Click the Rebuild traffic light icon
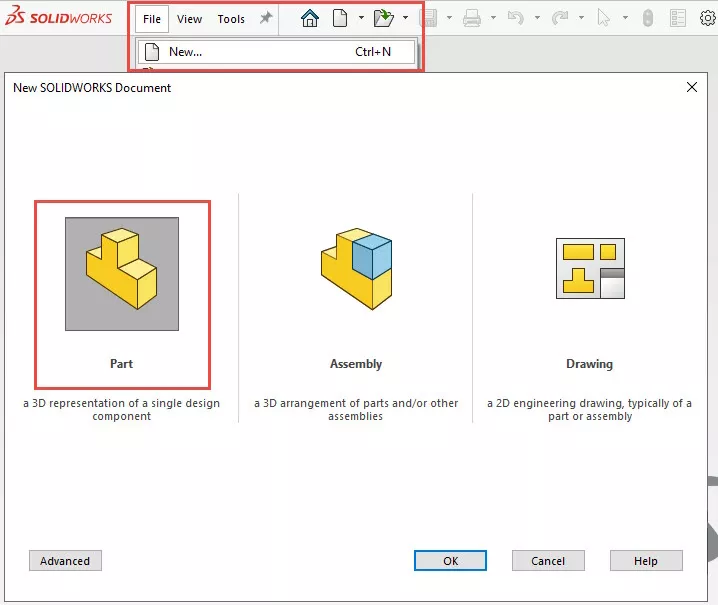This screenshot has width=718, height=605. click(647, 18)
